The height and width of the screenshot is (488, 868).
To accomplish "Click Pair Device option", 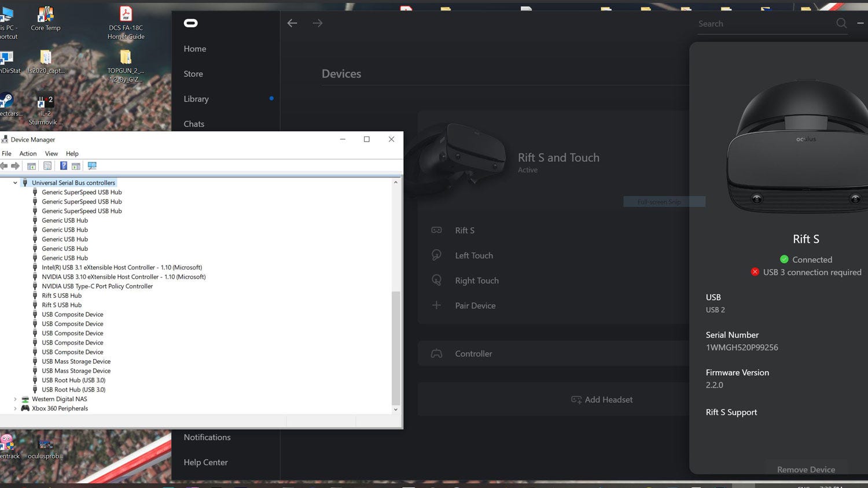I will coord(475,305).
